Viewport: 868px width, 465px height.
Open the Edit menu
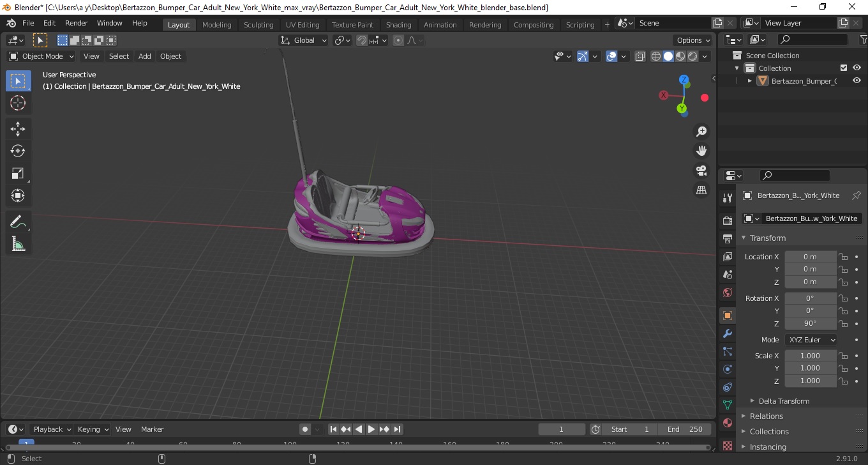(x=50, y=23)
